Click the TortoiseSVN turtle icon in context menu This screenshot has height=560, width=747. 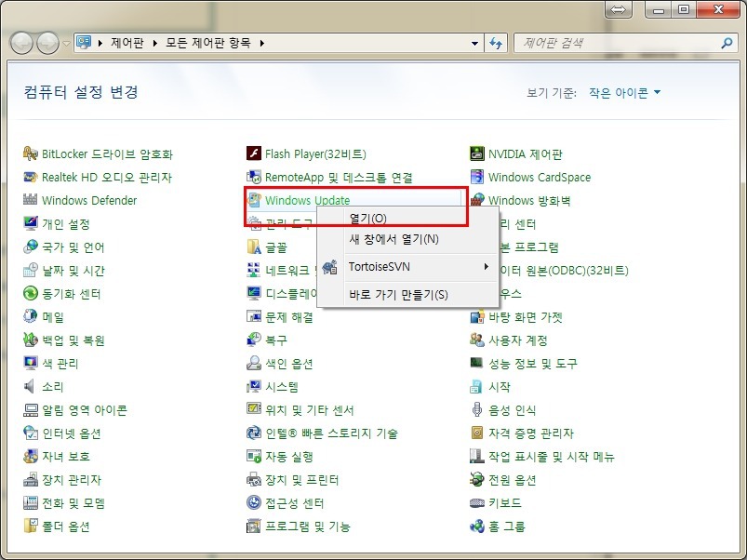(x=329, y=267)
